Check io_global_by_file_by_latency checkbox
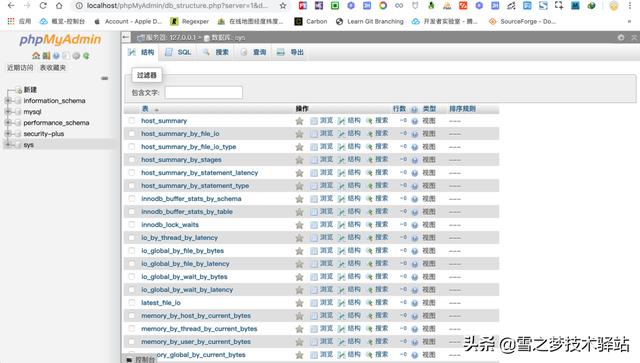The image size is (640, 363). coord(131,264)
